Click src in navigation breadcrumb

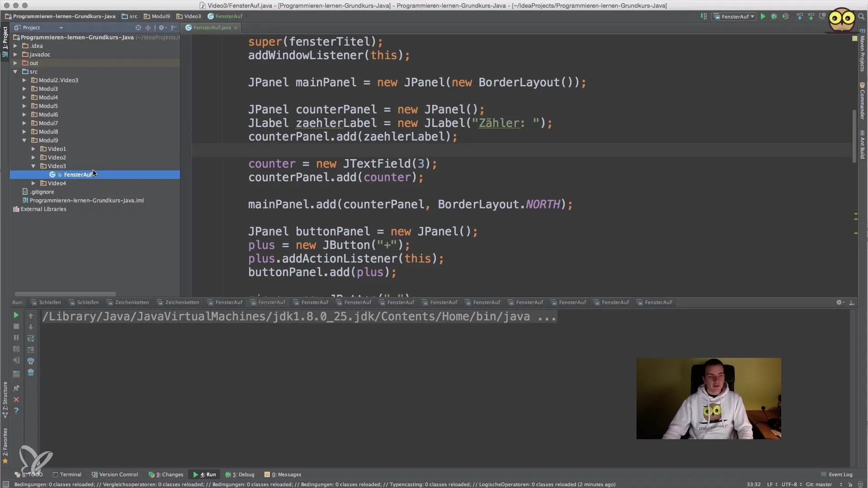point(129,16)
